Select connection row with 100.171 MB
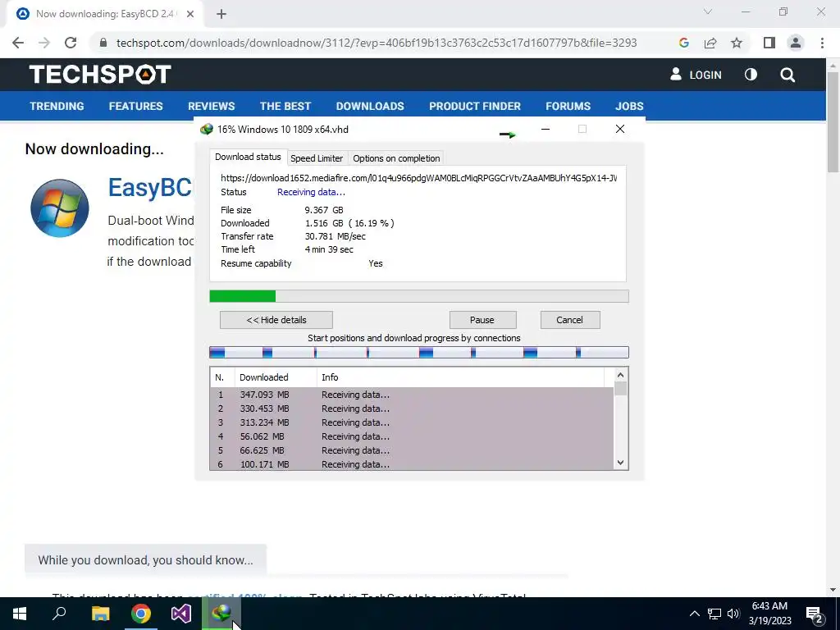Image resolution: width=840 pixels, height=630 pixels. tap(412, 464)
